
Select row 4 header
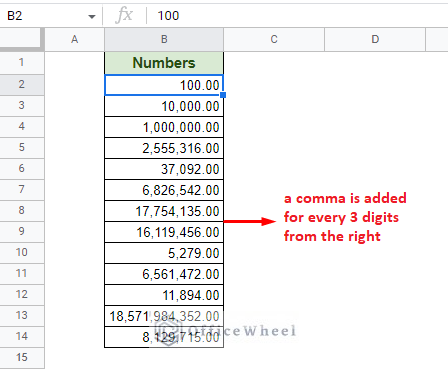[22, 126]
